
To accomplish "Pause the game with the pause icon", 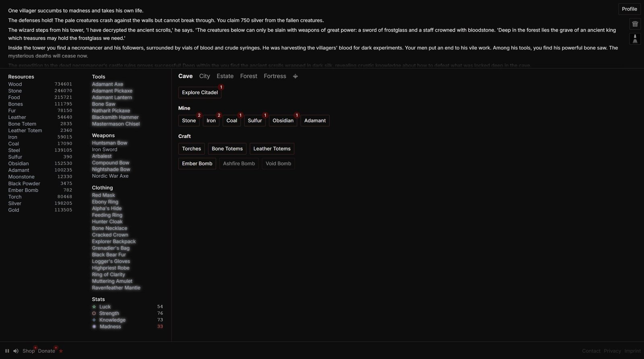I will [7, 351].
